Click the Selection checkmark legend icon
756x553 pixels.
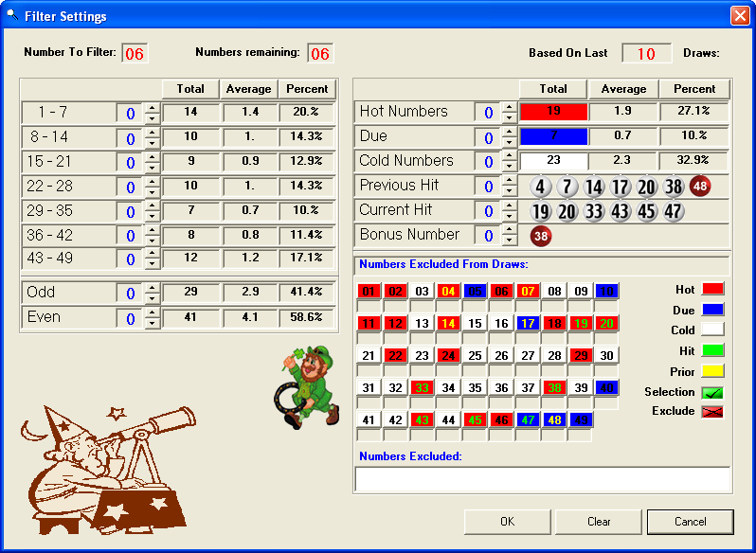coord(711,391)
